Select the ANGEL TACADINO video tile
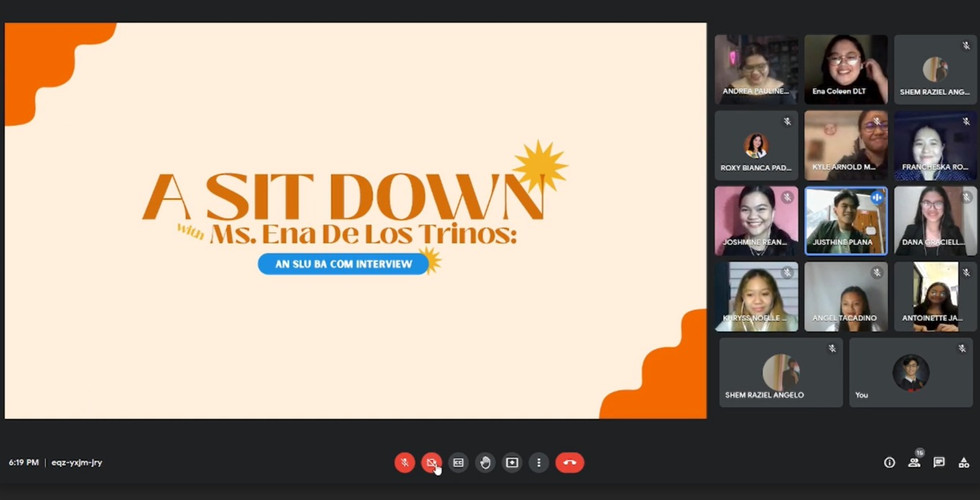 coord(846,297)
